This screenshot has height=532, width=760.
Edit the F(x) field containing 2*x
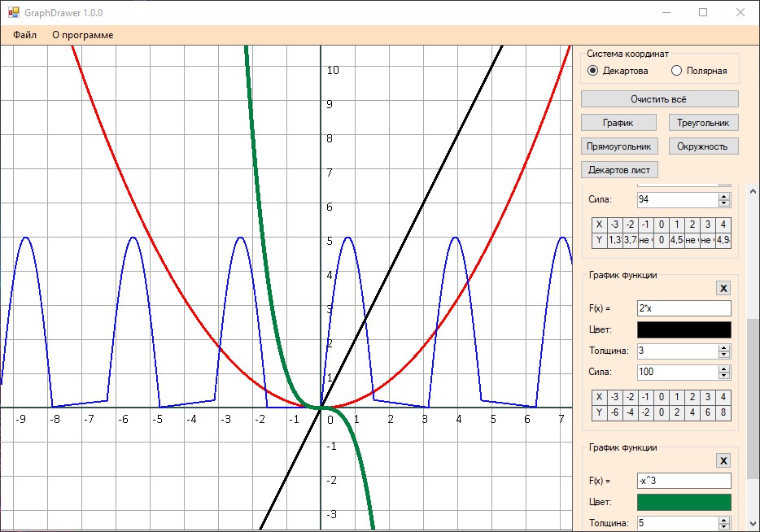pos(684,308)
